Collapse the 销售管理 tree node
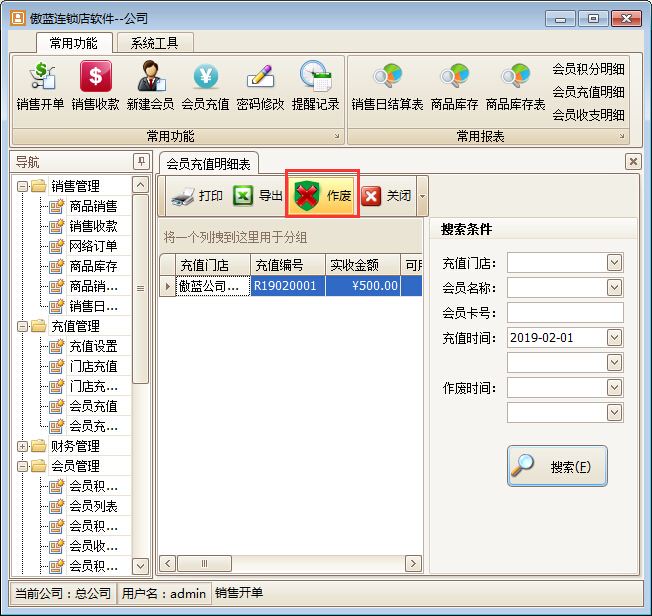Viewport: 652px width, 616px height. click(23, 186)
